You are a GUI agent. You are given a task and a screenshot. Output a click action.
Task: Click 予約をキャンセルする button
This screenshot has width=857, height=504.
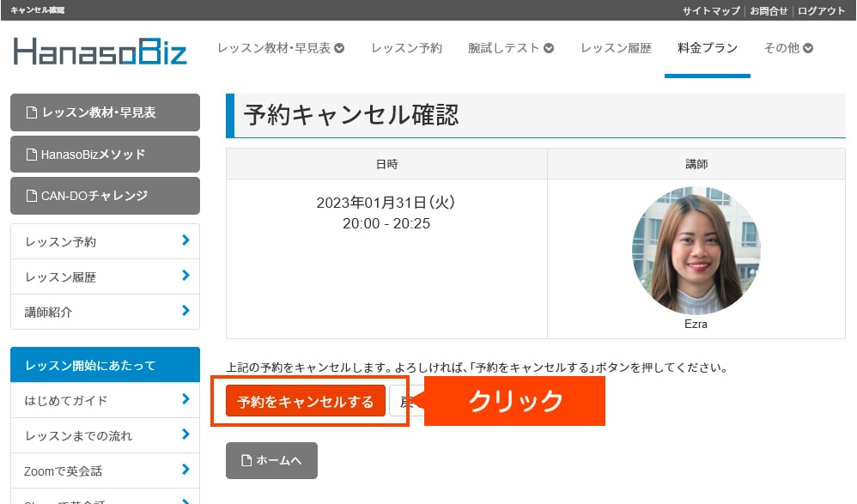pos(306,401)
